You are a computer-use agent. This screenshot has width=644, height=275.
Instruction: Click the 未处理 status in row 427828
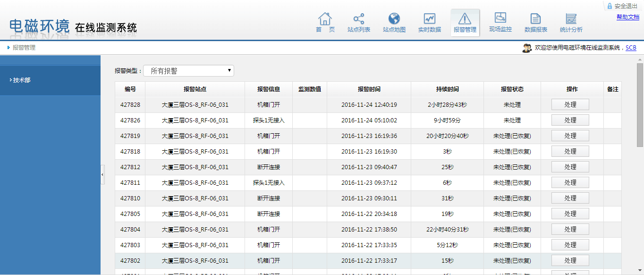click(x=512, y=104)
